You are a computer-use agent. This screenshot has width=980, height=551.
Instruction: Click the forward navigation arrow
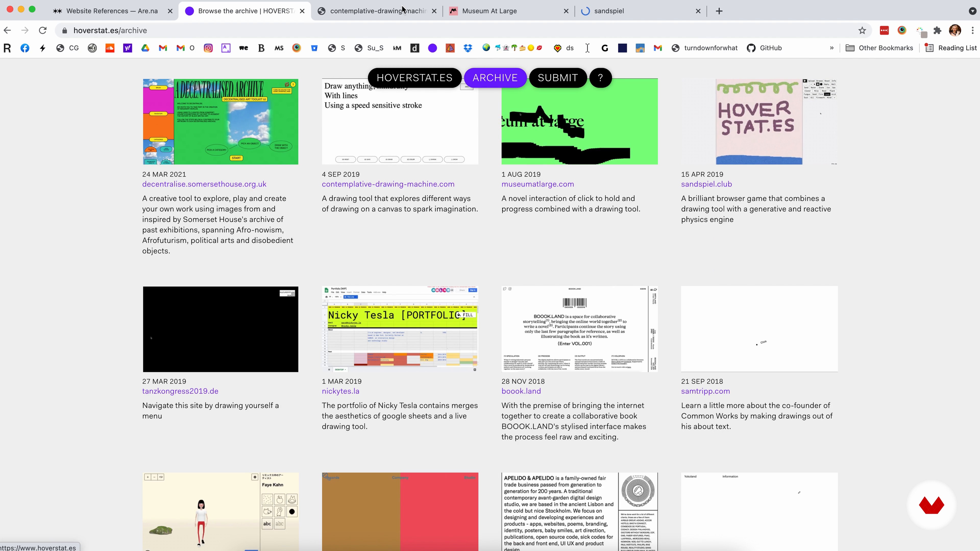point(25,30)
